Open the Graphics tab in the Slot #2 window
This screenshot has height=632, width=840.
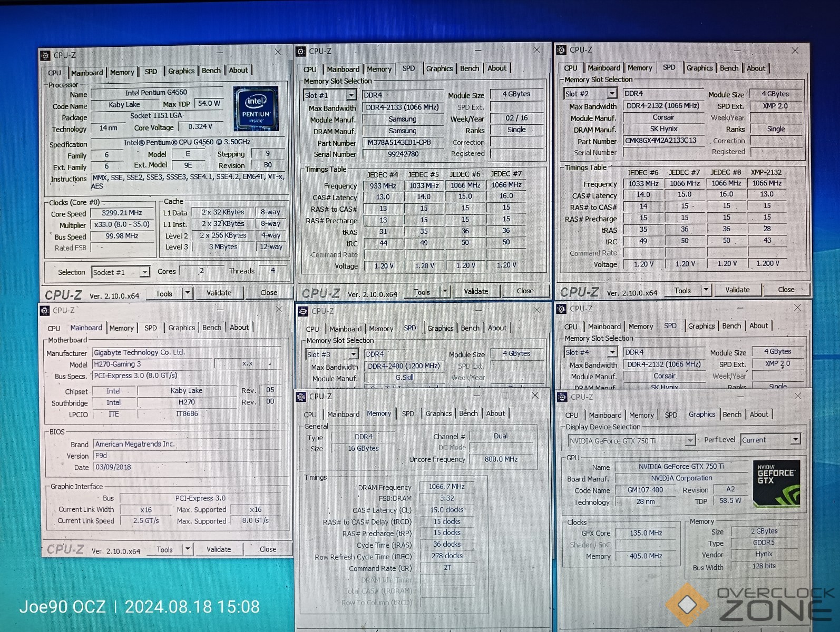(x=699, y=68)
